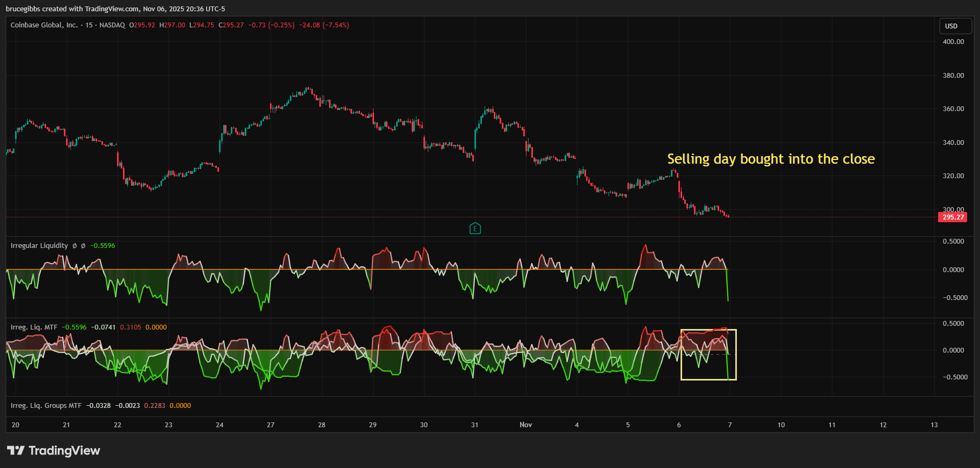Screen dimensions: 980x468
Task: Click the orange 0.0000 Groups MTF value
Action: coord(180,406)
